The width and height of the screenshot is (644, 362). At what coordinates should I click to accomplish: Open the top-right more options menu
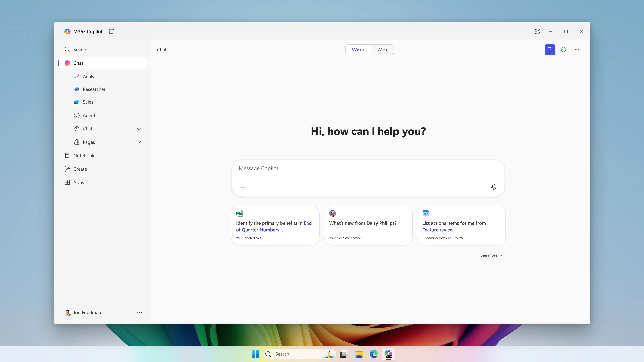[577, 49]
